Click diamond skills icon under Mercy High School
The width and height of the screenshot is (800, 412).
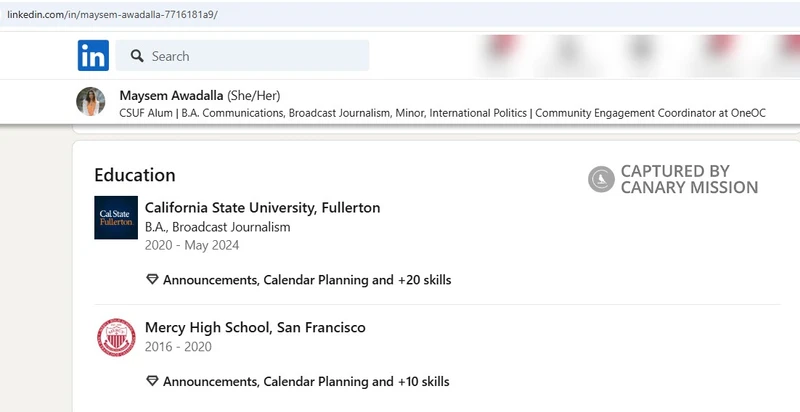pos(152,381)
